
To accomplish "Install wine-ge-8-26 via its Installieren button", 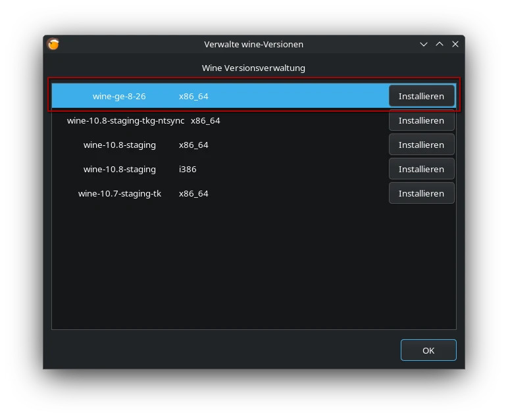I will pos(421,96).
